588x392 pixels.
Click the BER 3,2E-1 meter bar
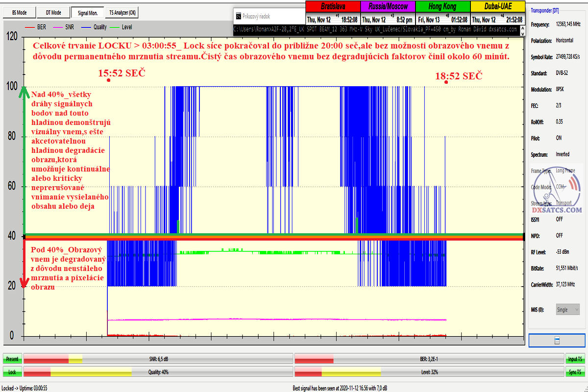429,359
